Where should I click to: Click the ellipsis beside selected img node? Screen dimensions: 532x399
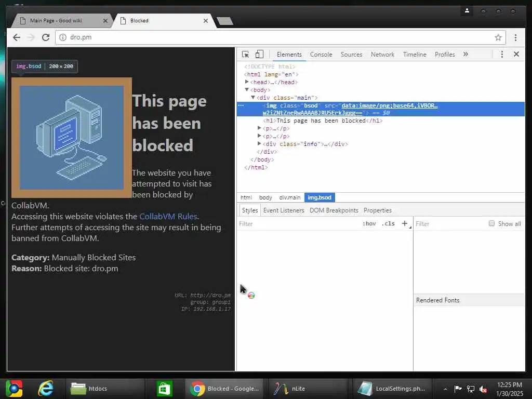pyautogui.click(x=241, y=105)
